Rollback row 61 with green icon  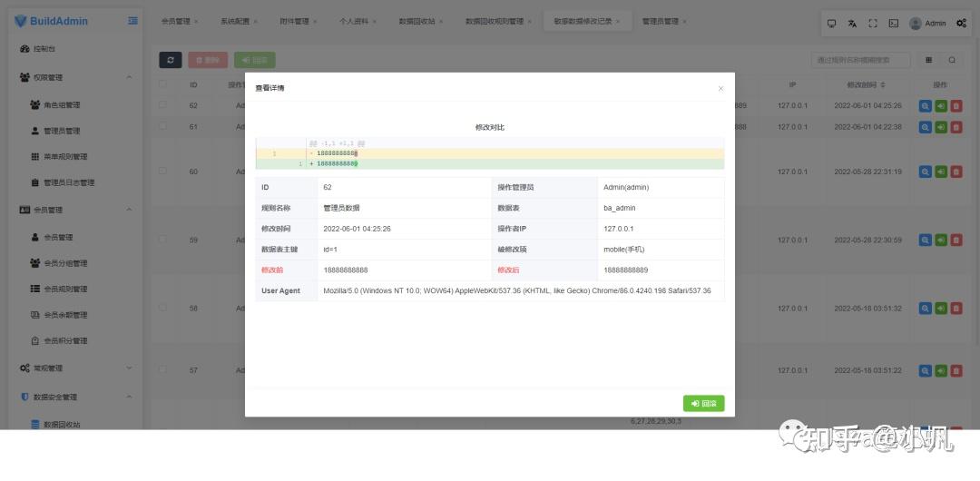tap(941, 127)
